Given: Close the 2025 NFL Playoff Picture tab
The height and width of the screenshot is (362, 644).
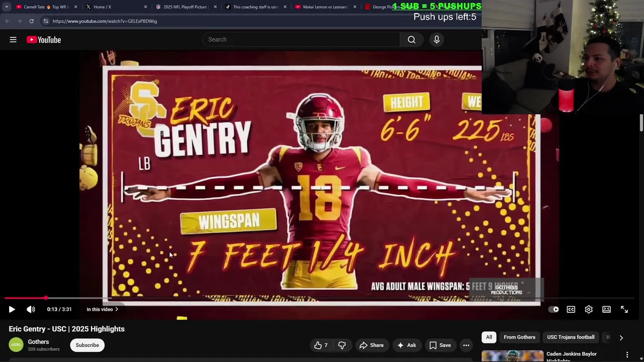Looking at the screenshot, I should 215,7.
